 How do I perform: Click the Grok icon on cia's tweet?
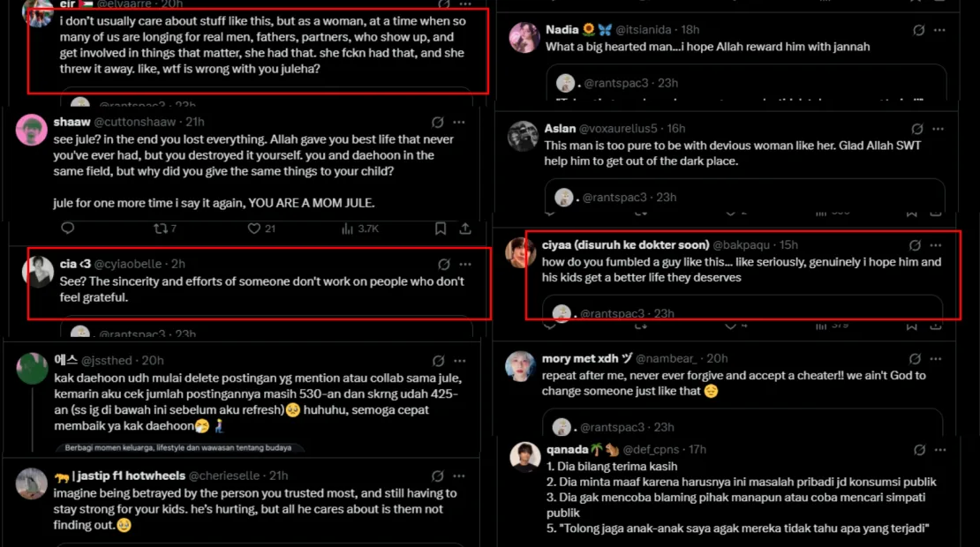click(443, 264)
